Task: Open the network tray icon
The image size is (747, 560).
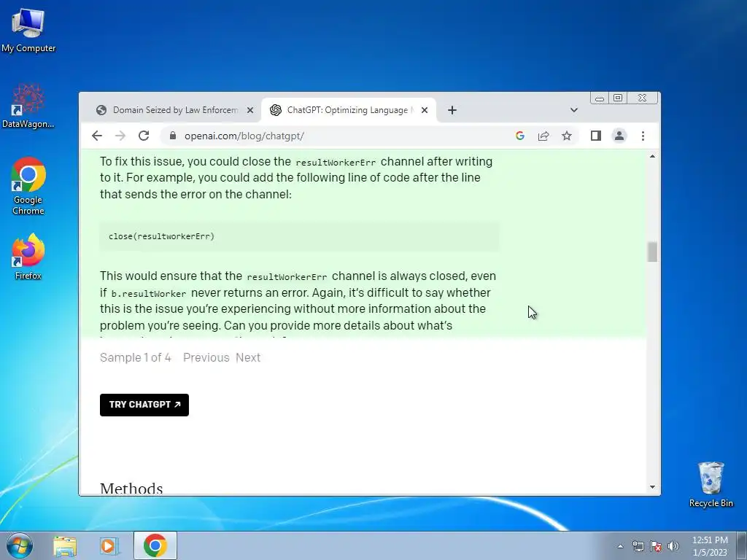Action: [638, 546]
